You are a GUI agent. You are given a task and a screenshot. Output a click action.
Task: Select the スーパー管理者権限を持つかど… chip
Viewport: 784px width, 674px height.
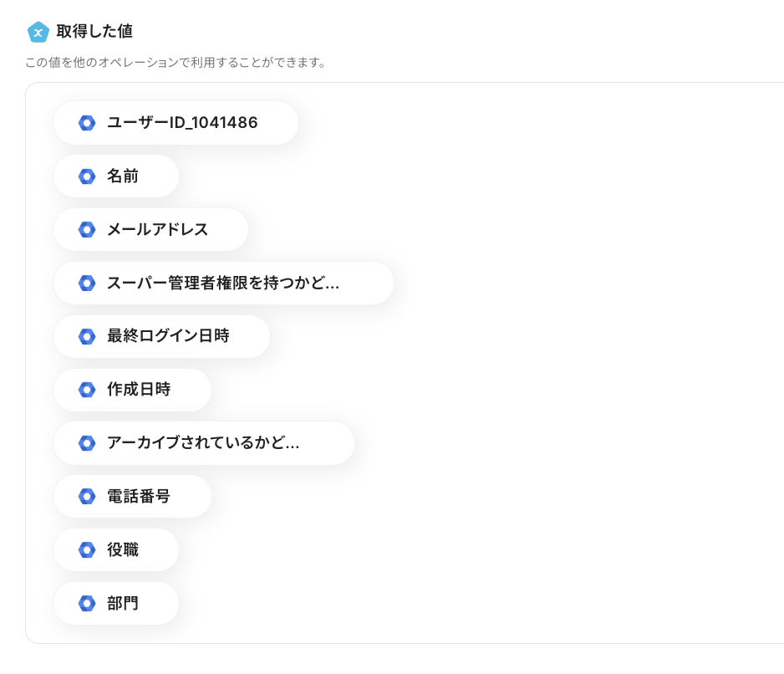pos(222,283)
